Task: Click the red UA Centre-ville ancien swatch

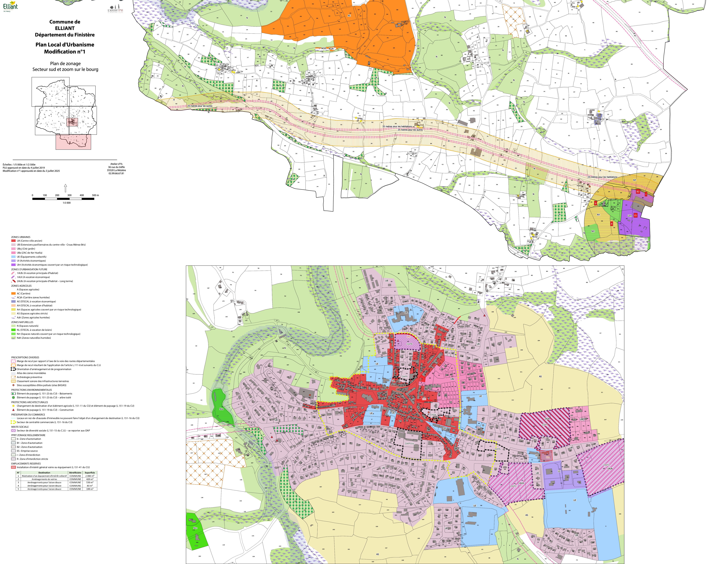Action: pos(13,240)
